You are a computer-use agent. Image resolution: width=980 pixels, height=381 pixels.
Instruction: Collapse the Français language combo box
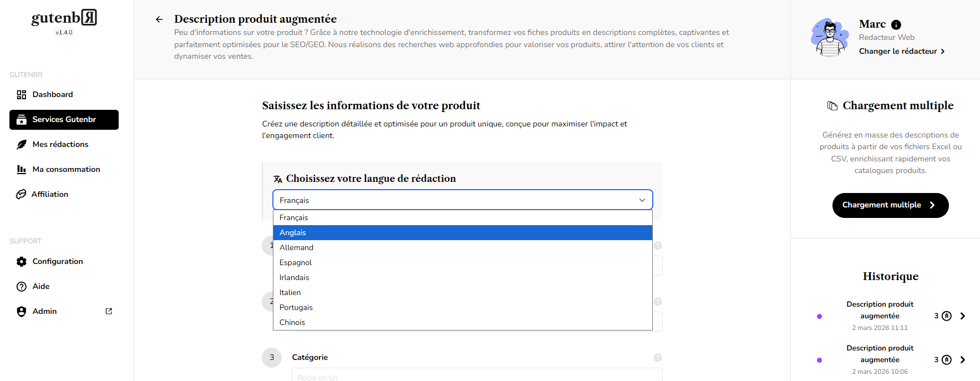[x=462, y=200]
